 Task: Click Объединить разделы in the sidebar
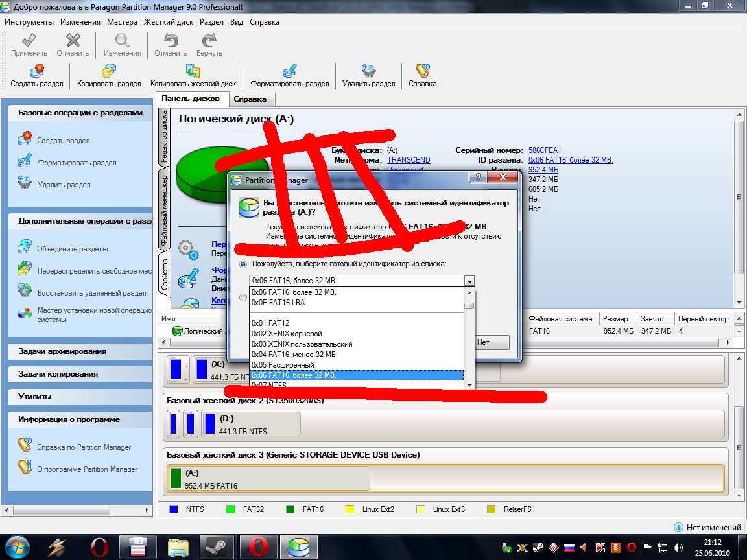point(73,249)
